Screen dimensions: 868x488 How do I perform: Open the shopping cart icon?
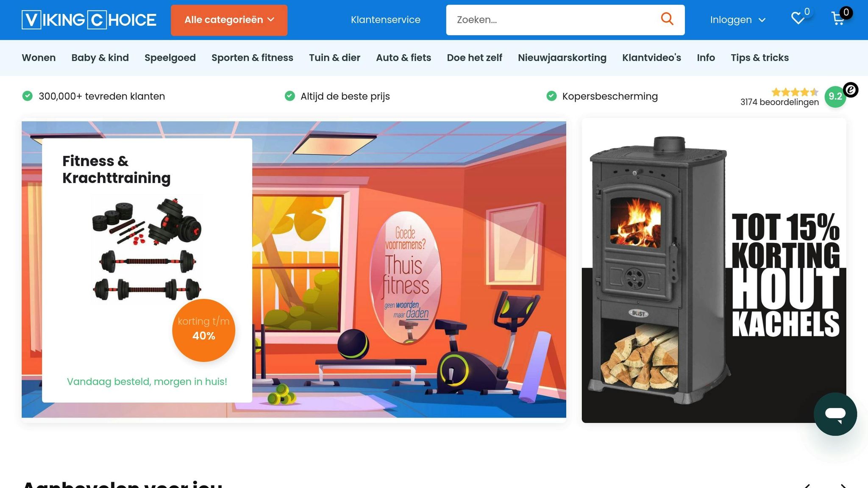click(x=838, y=19)
